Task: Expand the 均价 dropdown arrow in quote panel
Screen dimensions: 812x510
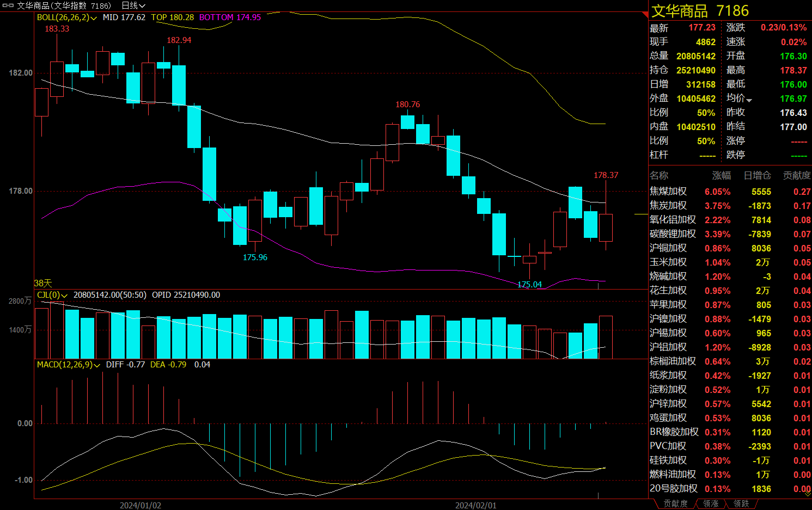Action: [x=749, y=100]
